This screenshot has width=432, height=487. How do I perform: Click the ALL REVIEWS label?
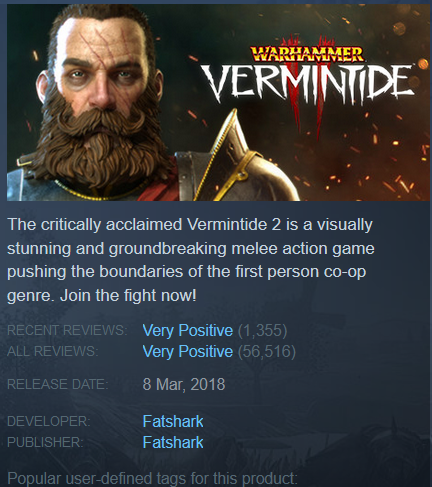click(53, 351)
